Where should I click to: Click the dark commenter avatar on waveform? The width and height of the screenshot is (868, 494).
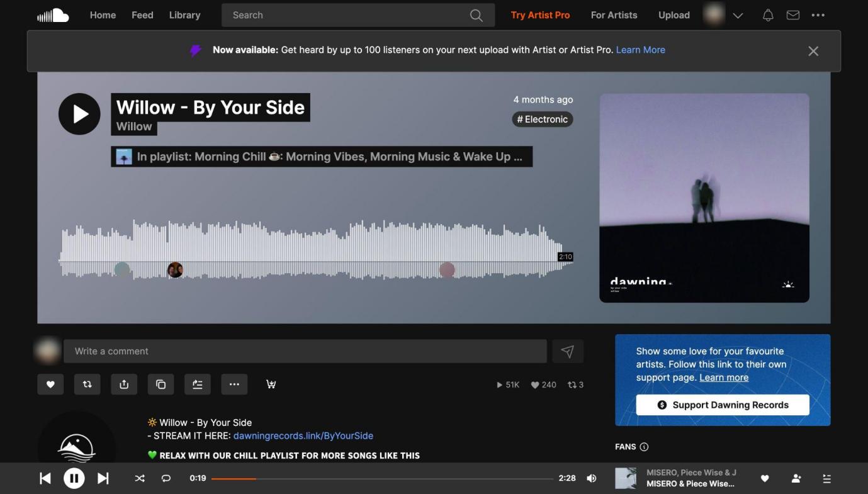click(175, 270)
